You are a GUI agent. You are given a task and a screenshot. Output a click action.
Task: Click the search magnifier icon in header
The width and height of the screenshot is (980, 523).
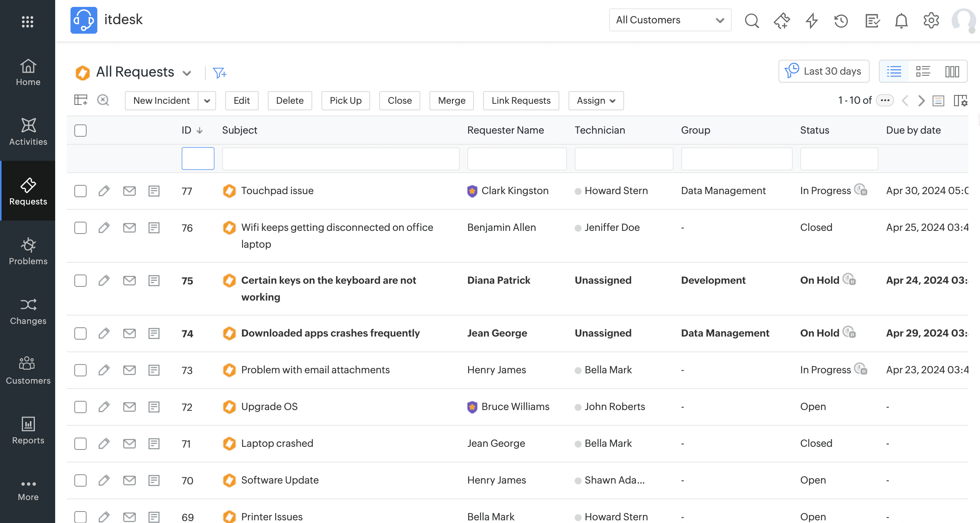point(752,20)
